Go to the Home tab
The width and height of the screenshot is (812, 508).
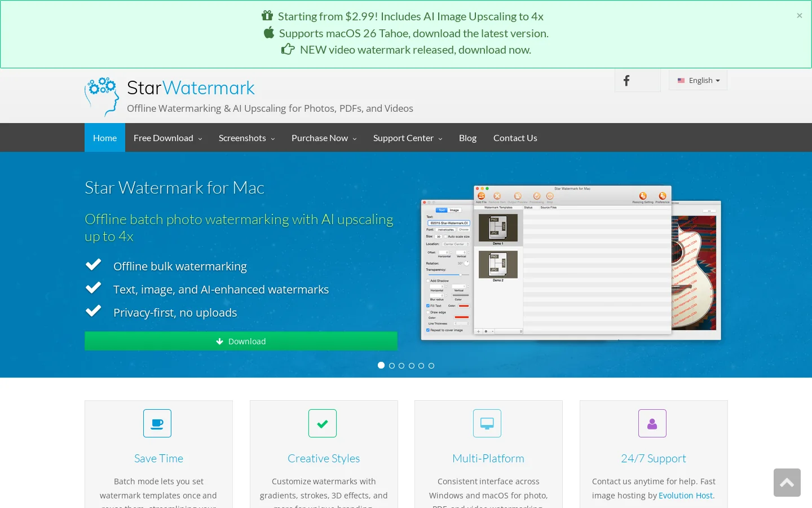(x=105, y=138)
